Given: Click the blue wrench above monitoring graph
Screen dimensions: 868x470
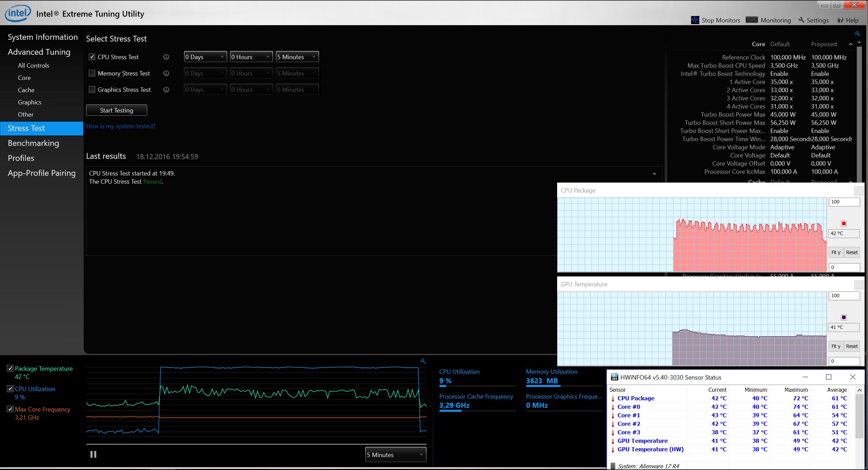Looking at the screenshot, I should point(423,361).
